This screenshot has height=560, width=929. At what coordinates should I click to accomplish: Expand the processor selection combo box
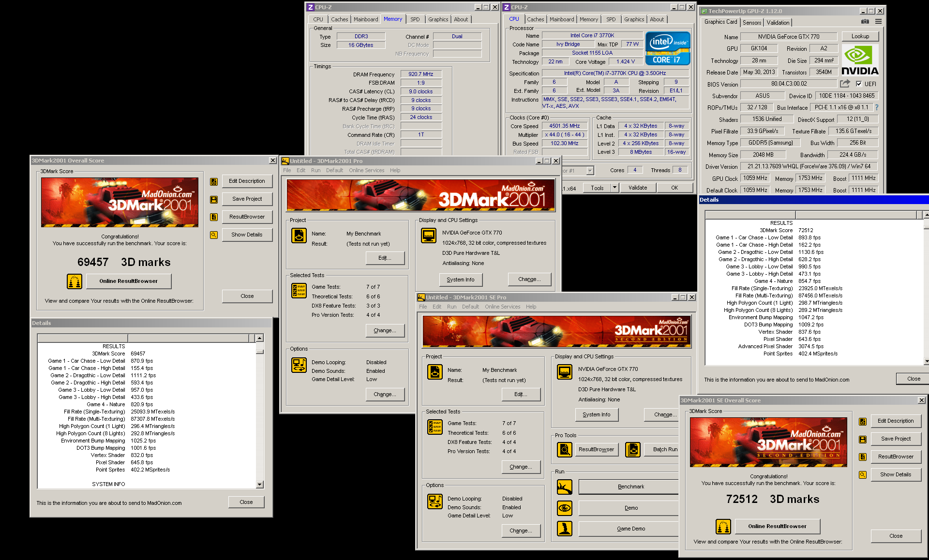pyautogui.click(x=590, y=170)
